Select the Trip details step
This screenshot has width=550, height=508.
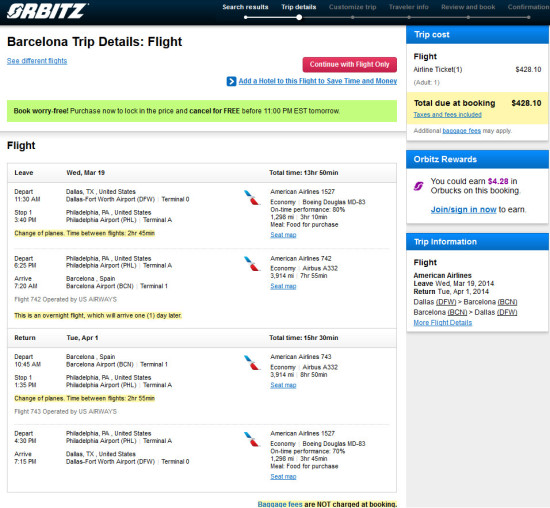(x=299, y=7)
